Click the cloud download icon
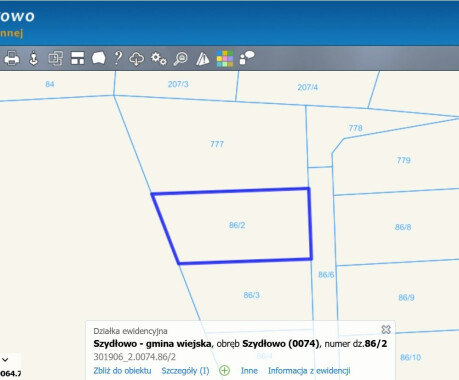The image size is (459, 380). point(137,59)
